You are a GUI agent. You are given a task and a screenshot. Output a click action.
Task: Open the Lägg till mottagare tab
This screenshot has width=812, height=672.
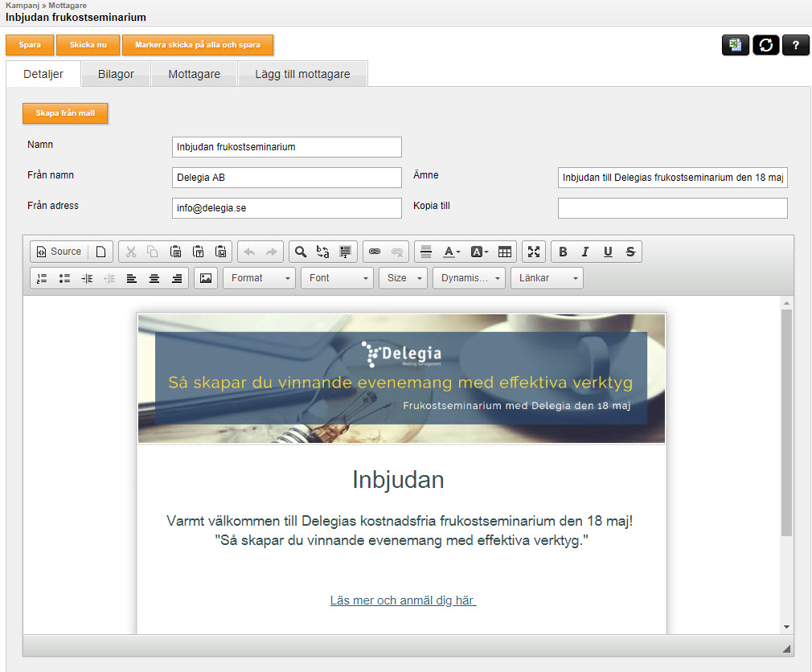[x=302, y=74]
